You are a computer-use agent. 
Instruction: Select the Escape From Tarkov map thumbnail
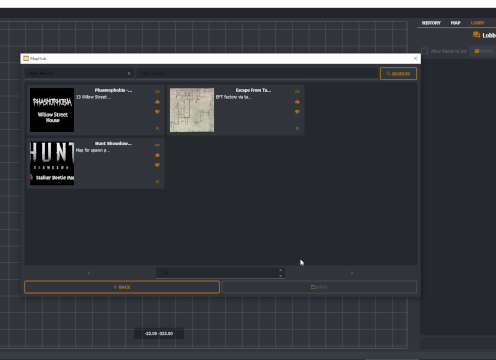click(192, 110)
